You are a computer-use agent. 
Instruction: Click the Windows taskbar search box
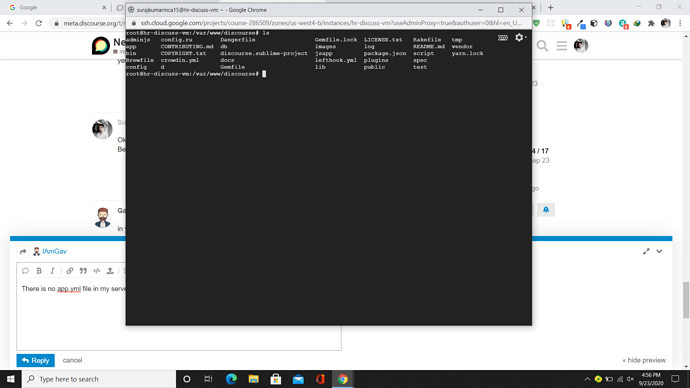point(99,379)
